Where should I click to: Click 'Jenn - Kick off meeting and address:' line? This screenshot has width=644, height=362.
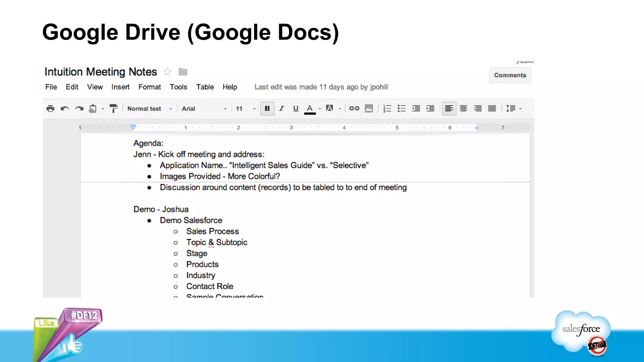(x=199, y=154)
